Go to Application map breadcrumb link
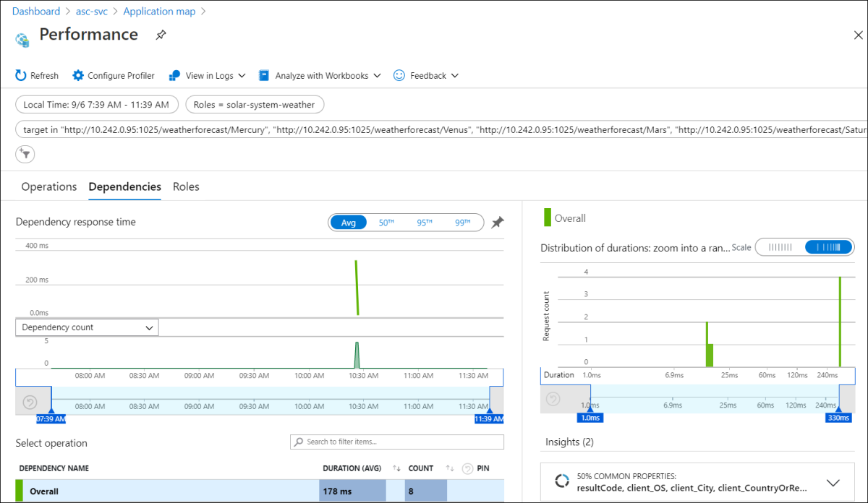This screenshot has width=868, height=503. 159,12
